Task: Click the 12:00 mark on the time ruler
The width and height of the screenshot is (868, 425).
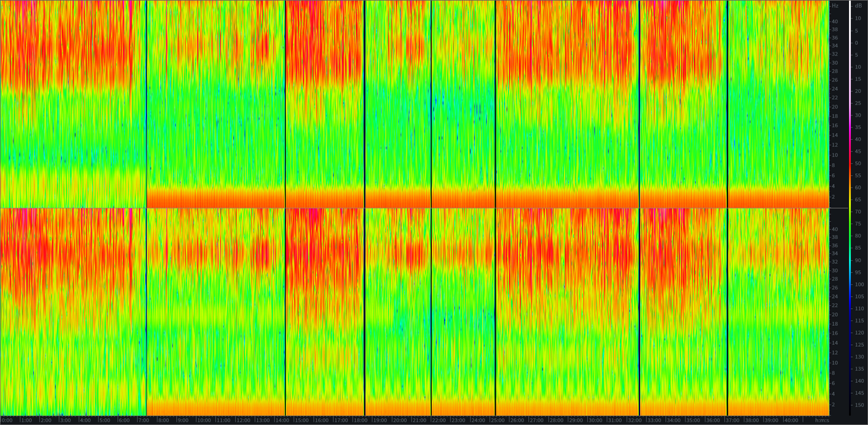Action: [x=243, y=420]
